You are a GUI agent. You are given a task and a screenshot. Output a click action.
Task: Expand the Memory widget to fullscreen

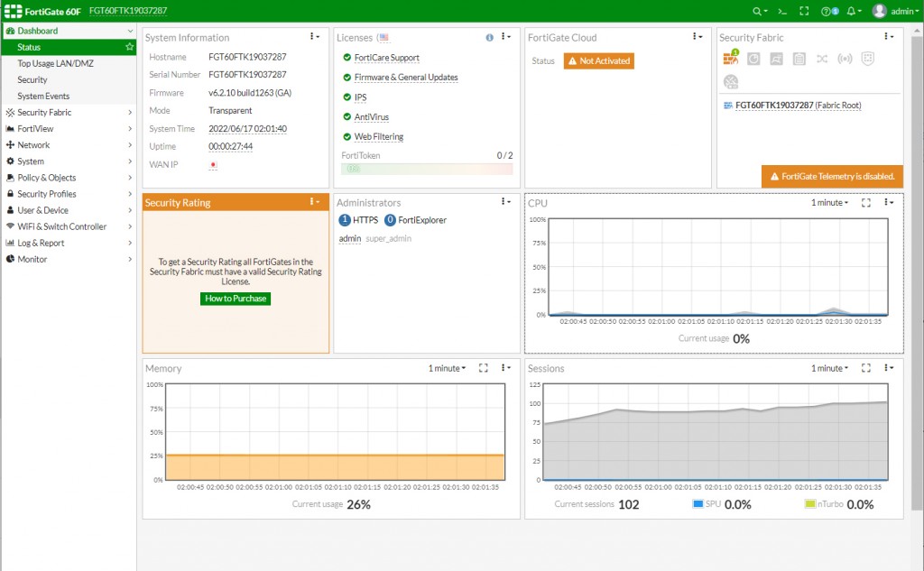click(x=484, y=368)
